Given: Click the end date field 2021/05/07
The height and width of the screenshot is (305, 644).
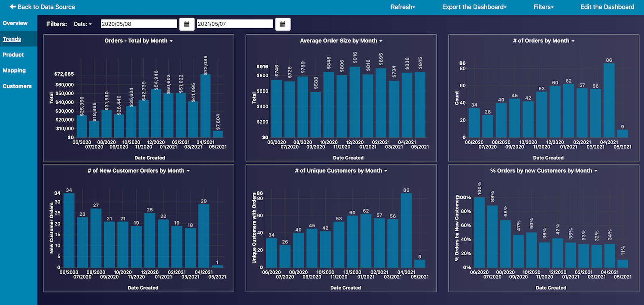Looking at the screenshot, I should click(234, 24).
